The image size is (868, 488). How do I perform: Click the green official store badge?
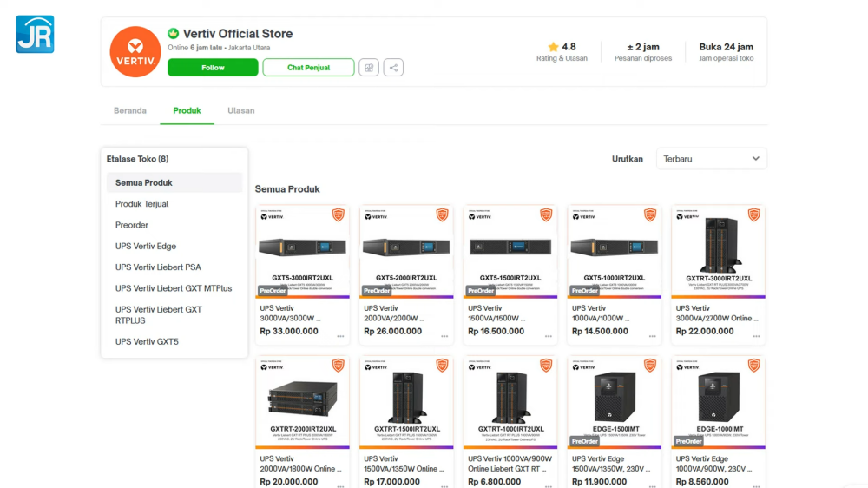pyautogui.click(x=174, y=33)
